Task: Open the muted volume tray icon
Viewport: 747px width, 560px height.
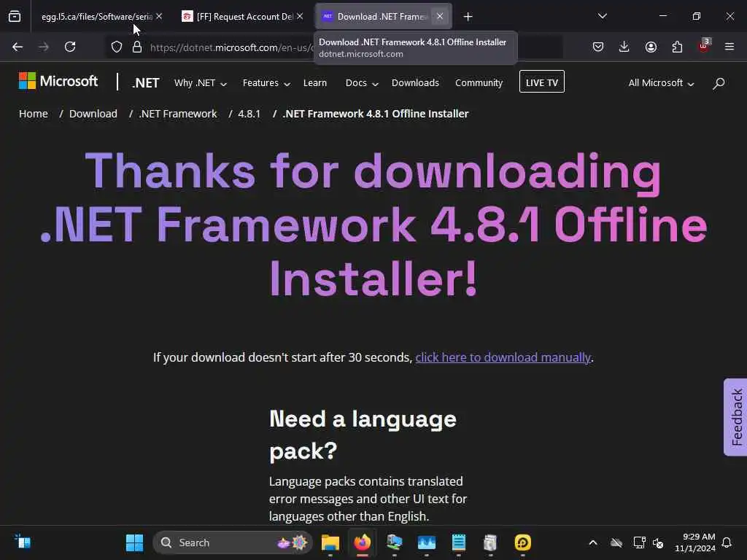Action: pos(658,542)
